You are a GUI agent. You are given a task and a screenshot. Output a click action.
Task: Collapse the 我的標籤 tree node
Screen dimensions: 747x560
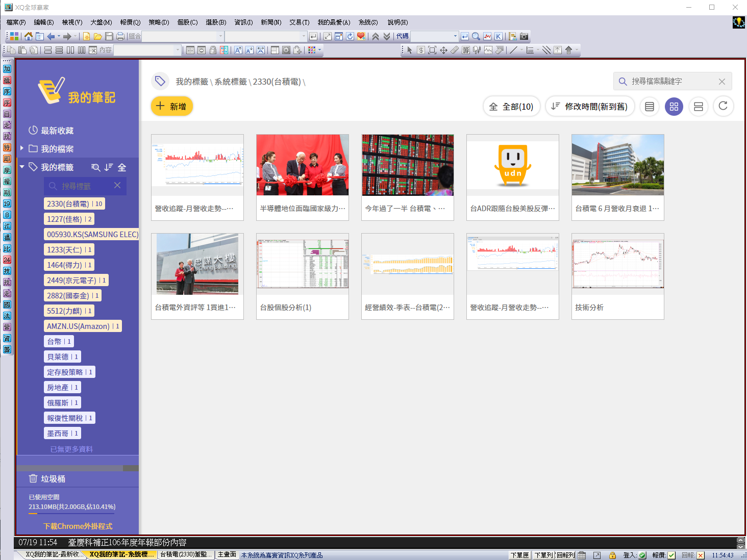[x=22, y=167]
